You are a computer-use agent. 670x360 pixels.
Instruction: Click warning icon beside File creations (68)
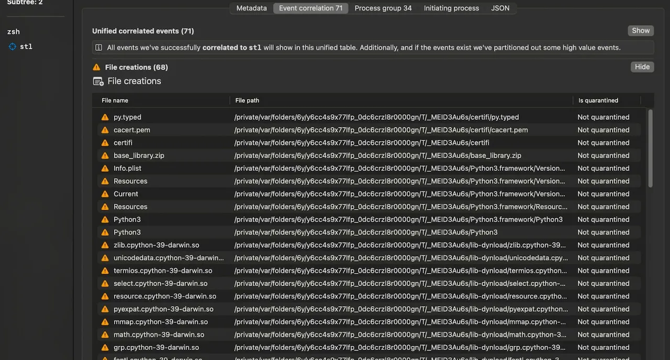[x=97, y=67]
